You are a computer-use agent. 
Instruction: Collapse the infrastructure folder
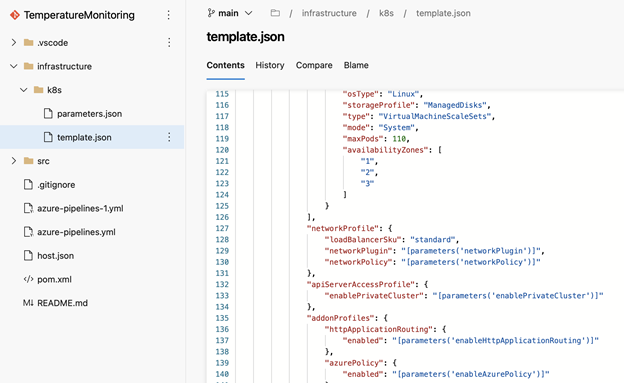pyautogui.click(x=14, y=66)
